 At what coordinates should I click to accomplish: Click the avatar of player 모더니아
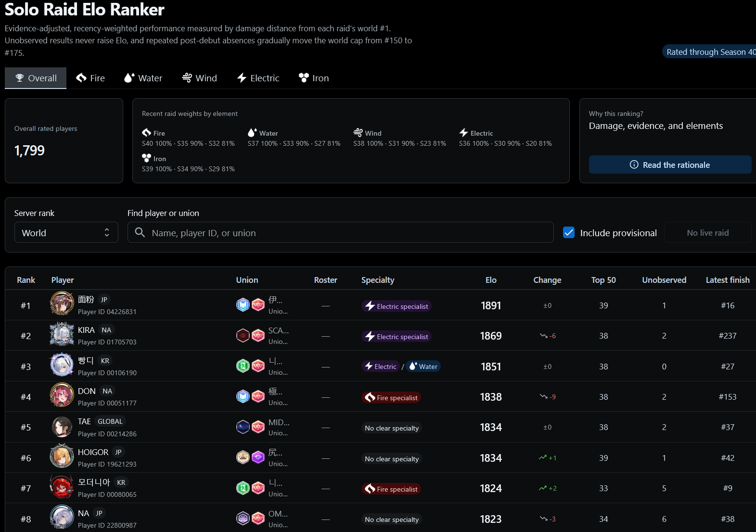click(62, 486)
